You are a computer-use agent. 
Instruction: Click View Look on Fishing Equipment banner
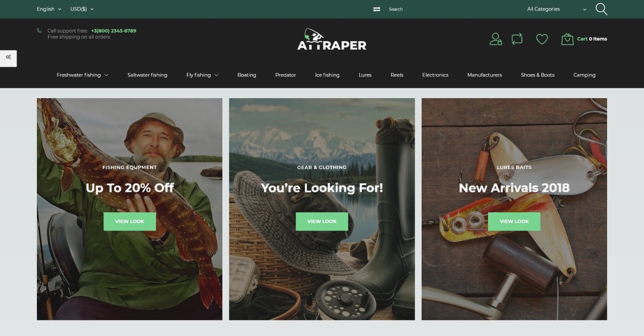click(x=130, y=221)
